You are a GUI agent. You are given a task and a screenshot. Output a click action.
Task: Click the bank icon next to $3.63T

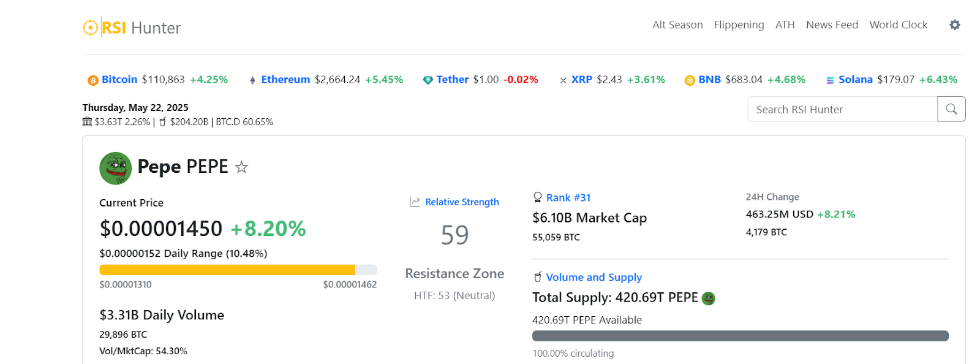pos(87,122)
